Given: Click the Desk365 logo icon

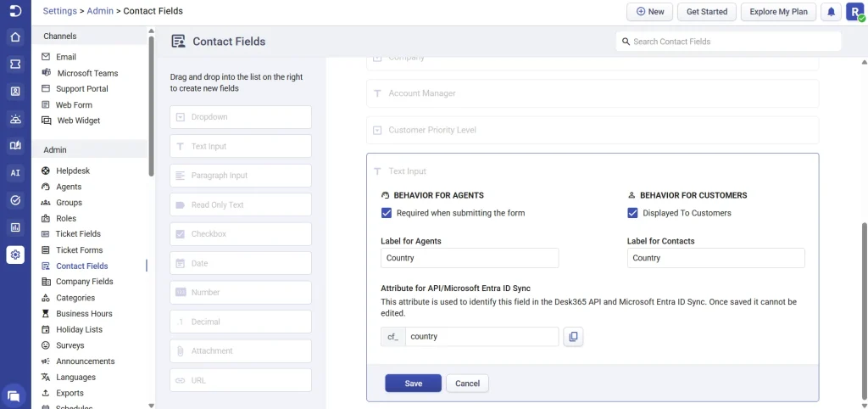Looking at the screenshot, I should (x=15, y=10).
